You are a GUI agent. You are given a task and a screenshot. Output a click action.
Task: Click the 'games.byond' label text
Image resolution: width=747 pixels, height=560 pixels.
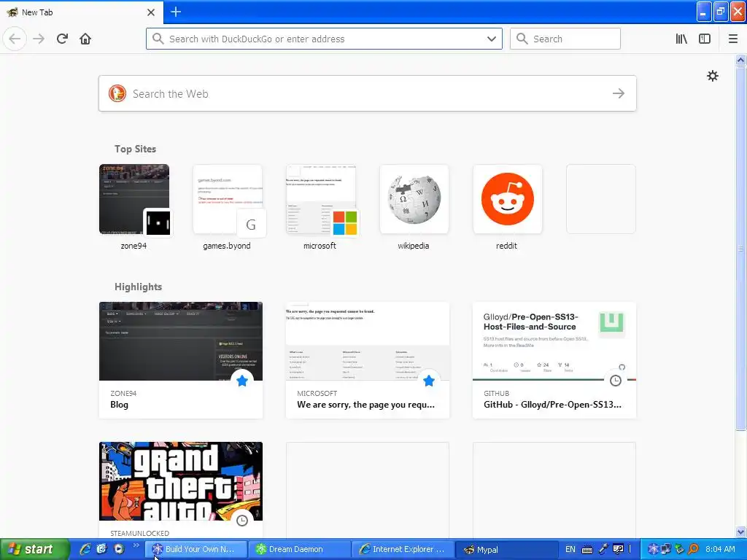(227, 246)
